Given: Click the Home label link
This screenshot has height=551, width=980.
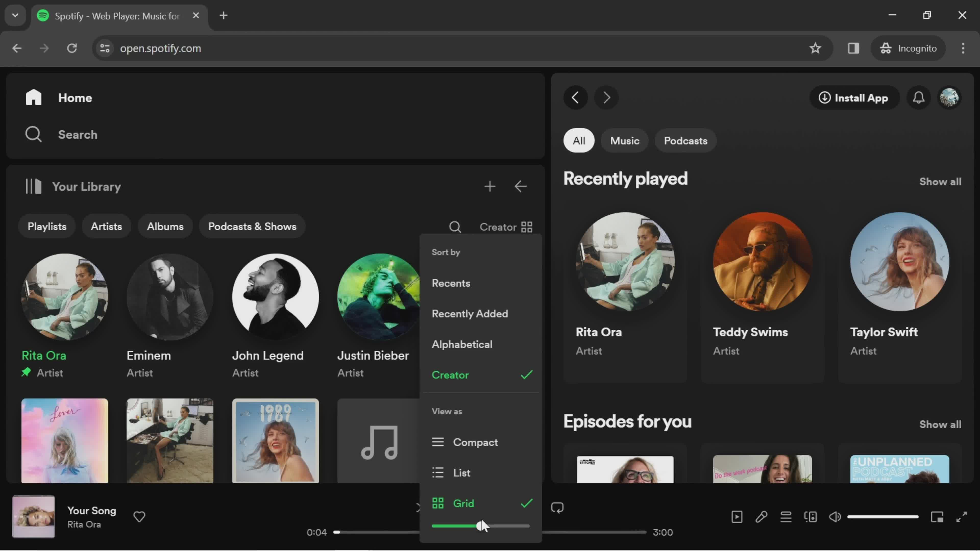Looking at the screenshot, I should tap(75, 98).
